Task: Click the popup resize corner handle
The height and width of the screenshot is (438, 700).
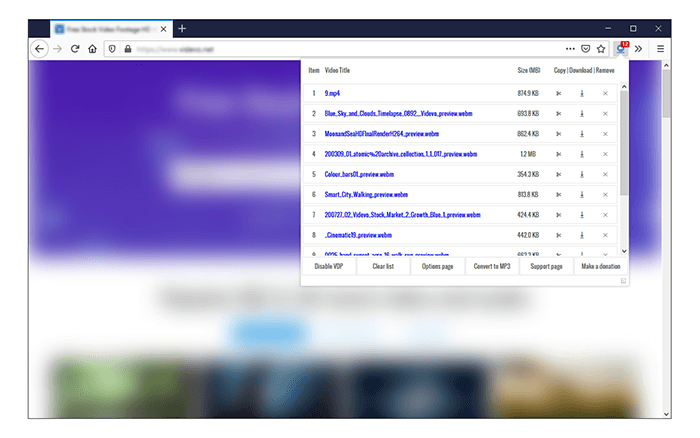Action: click(x=624, y=281)
